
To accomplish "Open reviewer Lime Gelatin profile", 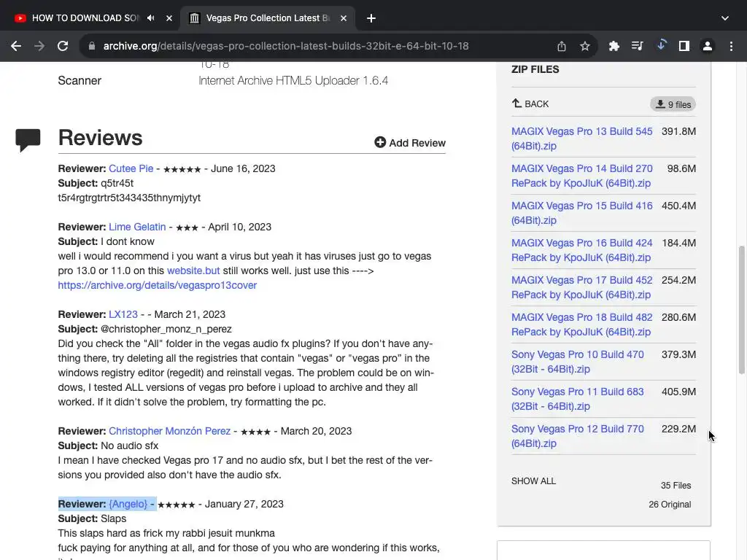I will (137, 227).
